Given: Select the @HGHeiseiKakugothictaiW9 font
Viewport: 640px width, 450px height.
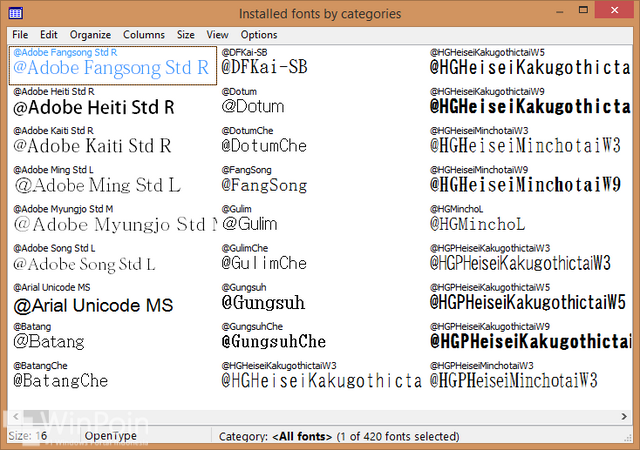Looking at the screenshot, I should click(529, 105).
